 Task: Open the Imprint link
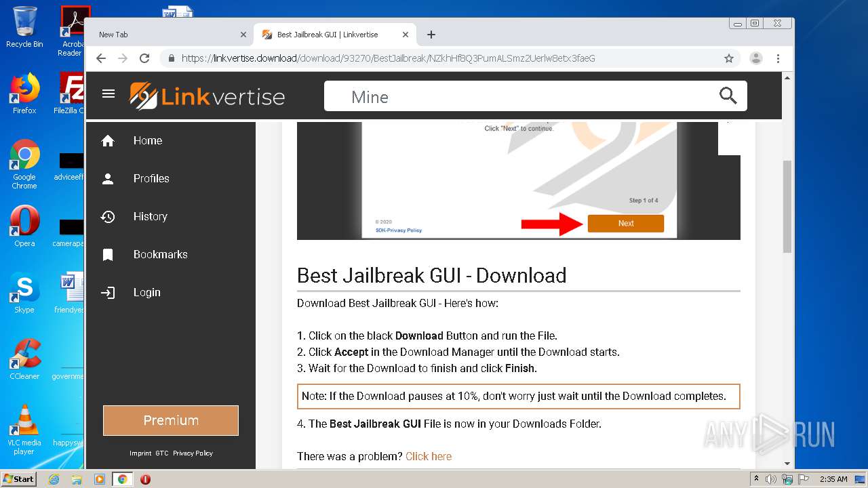pos(140,453)
